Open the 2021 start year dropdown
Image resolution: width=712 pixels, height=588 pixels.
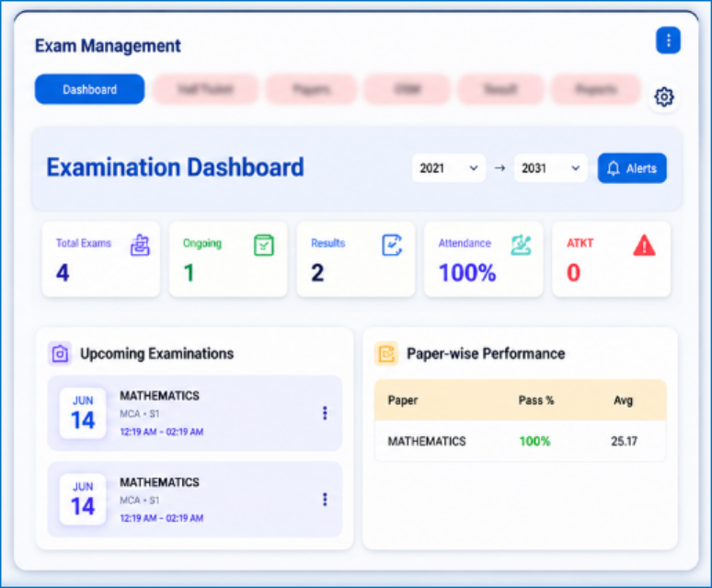pyautogui.click(x=449, y=168)
